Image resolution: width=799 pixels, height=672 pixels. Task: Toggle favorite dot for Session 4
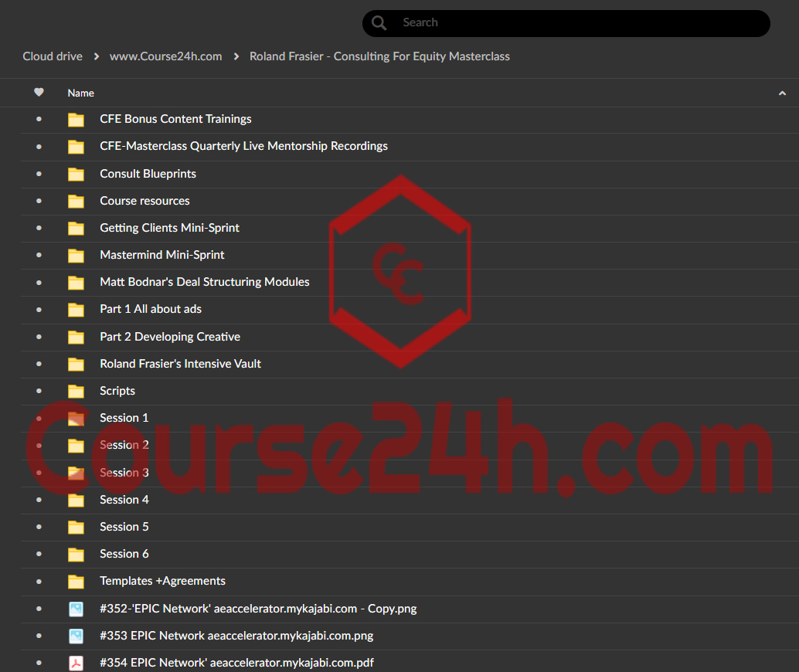pos(39,500)
